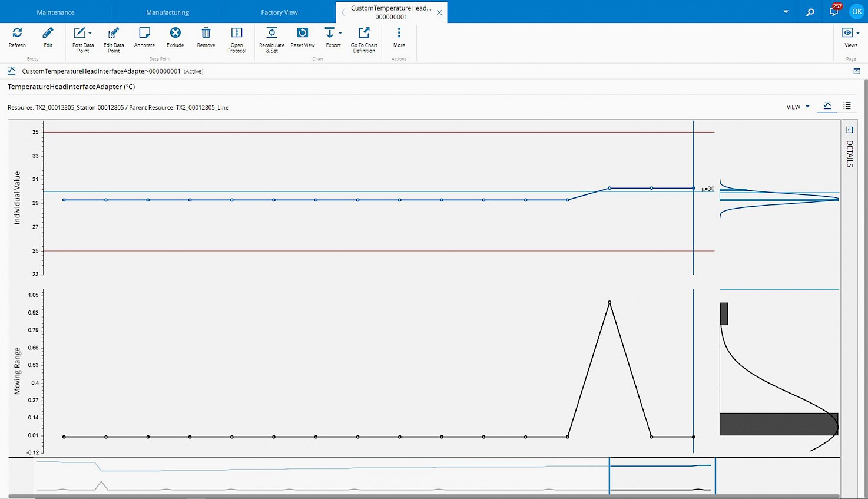This screenshot has width=868, height=499.
Task: Click the previous tab chevron
Action: (343, 12)
